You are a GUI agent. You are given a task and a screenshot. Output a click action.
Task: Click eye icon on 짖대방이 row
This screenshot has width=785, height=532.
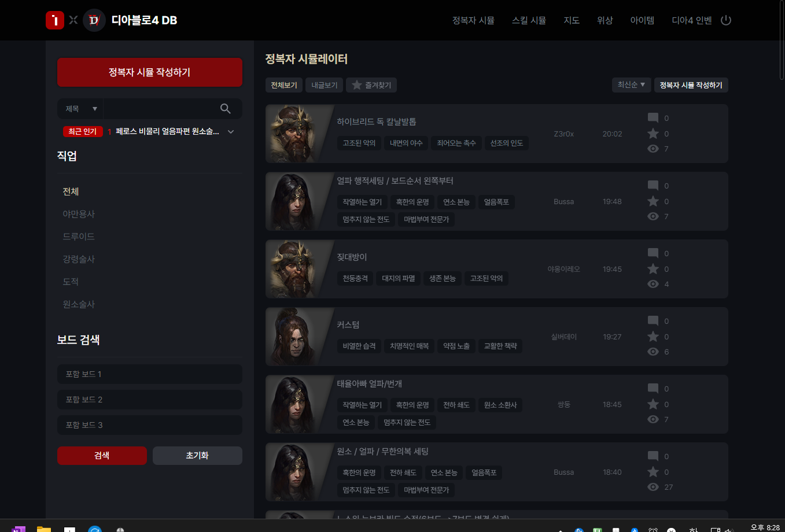click(653, 284)
